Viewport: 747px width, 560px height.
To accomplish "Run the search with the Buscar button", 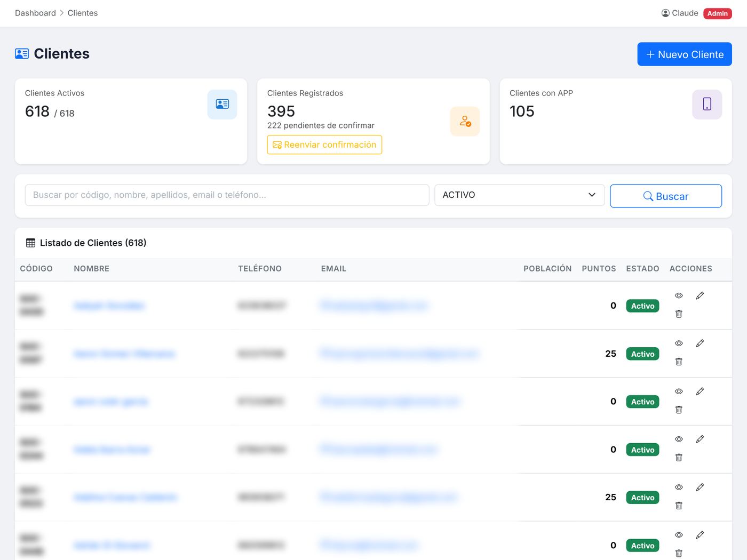I will pyautogui.click(x=666, y=196).
